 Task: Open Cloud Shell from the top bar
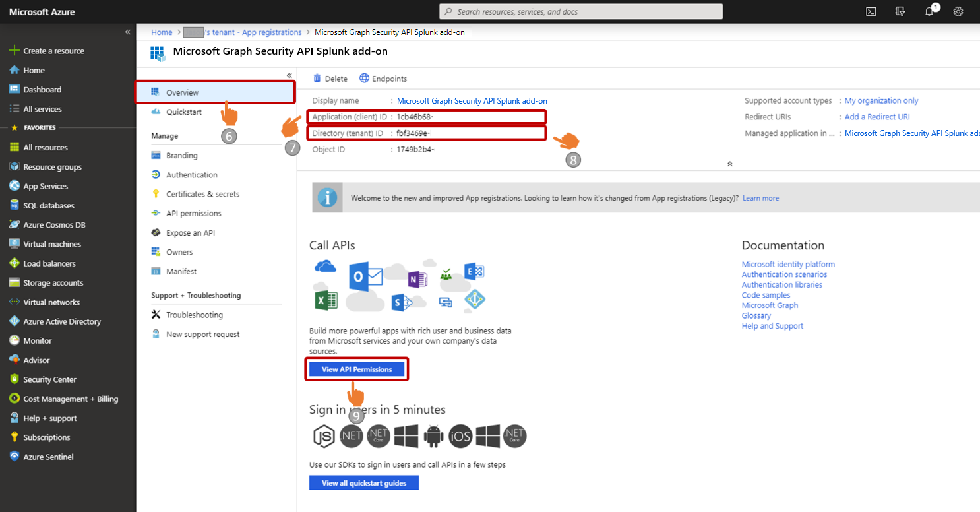(x=871, y=11)
